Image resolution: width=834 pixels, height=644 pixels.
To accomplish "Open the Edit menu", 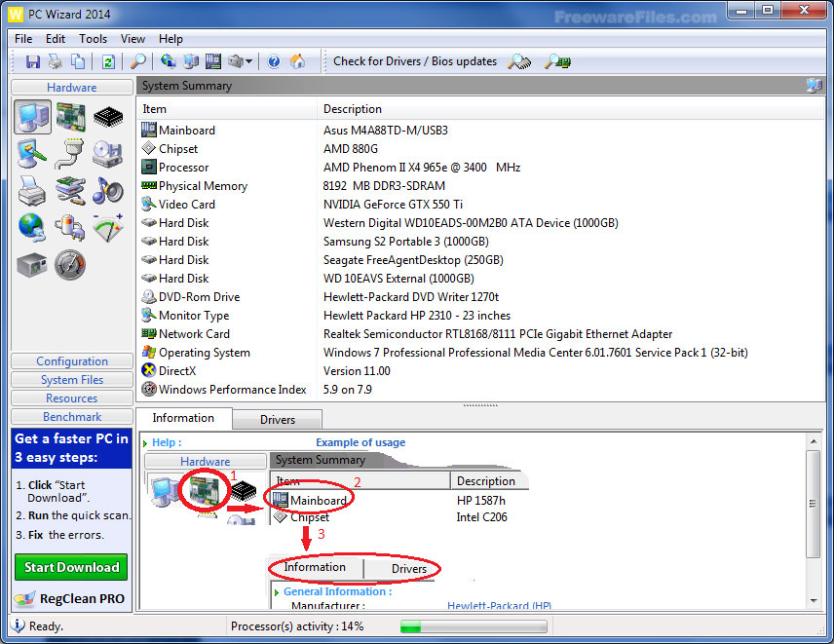I will click(56, 39).
